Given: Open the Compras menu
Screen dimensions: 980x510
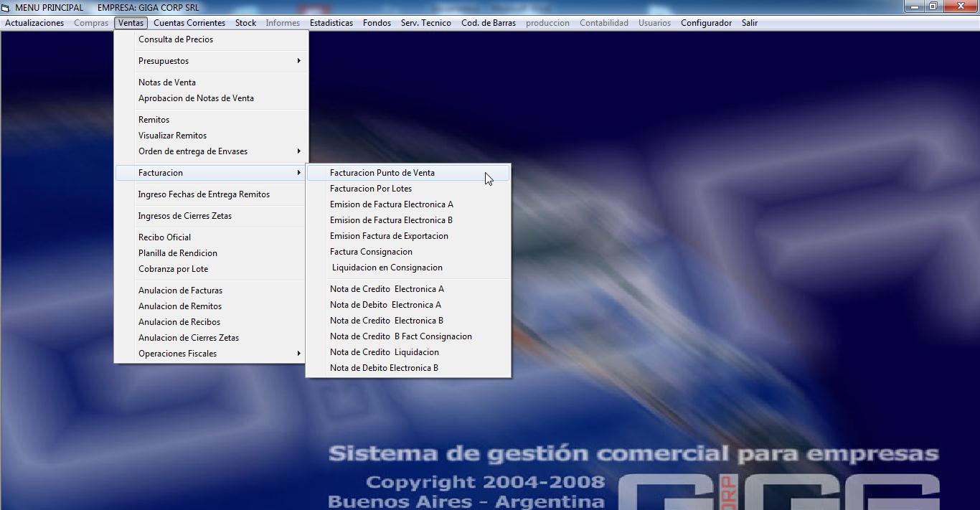Looking at the screenshot, I should 91,23.
